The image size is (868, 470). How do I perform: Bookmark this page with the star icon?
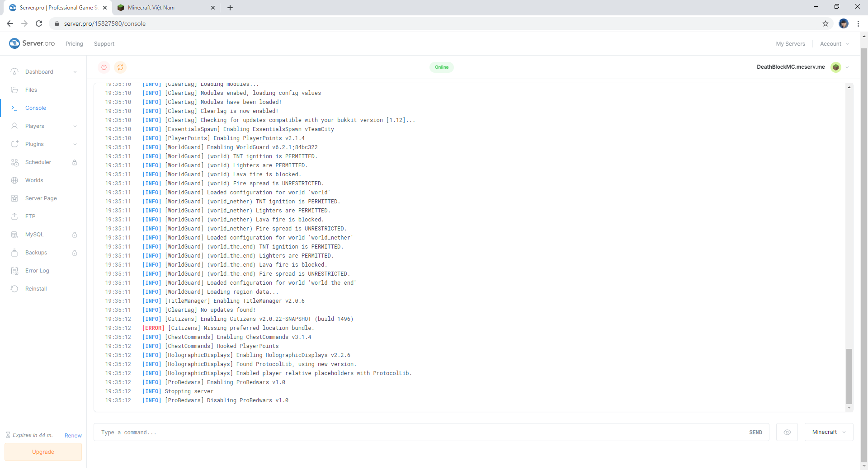coord(826,23)
